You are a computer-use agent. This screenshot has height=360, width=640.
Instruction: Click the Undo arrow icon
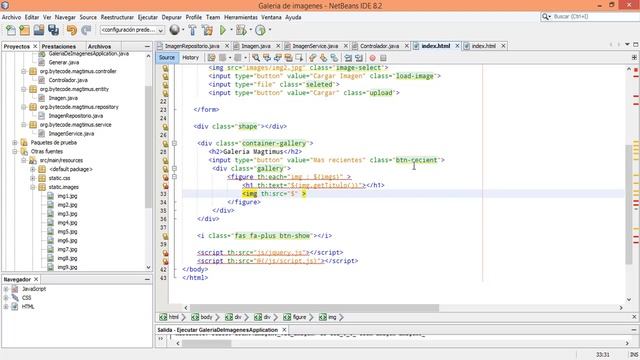tap(72, 30)
